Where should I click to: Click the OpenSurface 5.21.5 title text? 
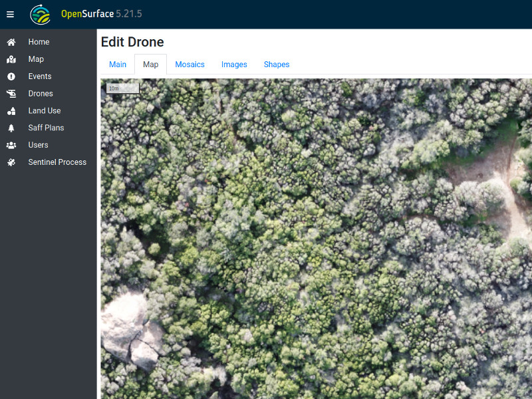pyautogui.click(x=102, y=14)
